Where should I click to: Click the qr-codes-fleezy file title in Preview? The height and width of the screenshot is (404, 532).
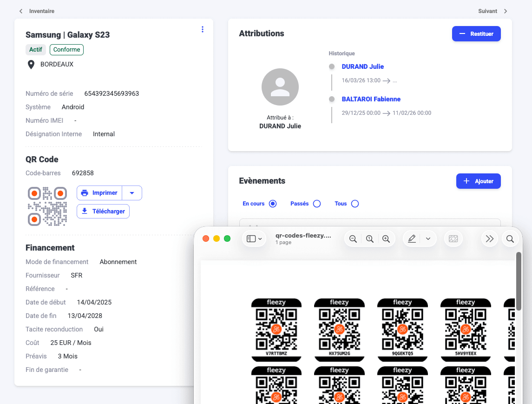click(303, 236)
